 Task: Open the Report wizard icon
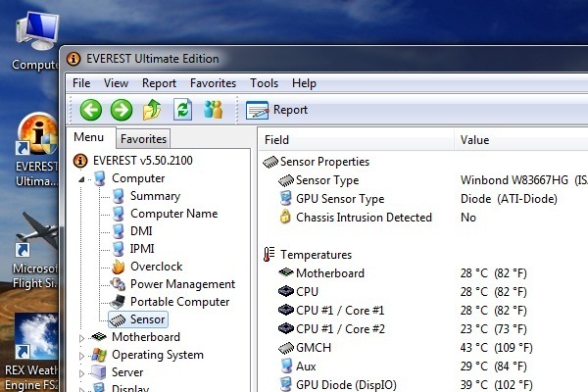257,111
